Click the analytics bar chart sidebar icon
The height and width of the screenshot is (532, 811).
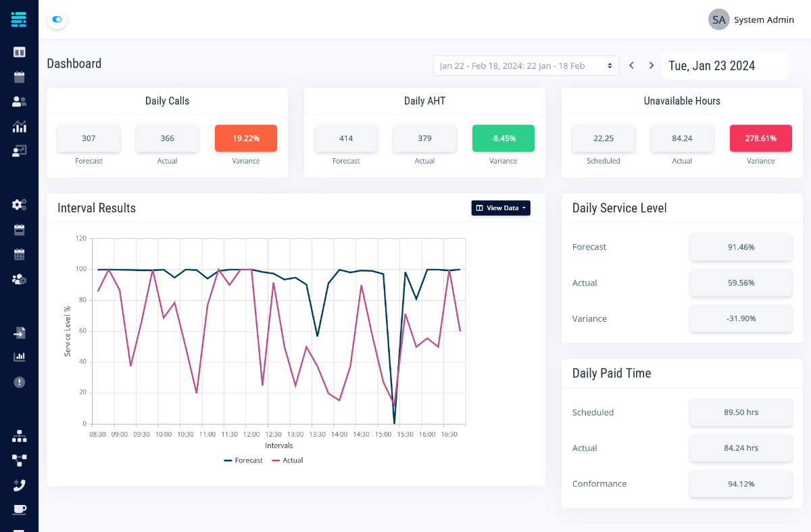19,126
